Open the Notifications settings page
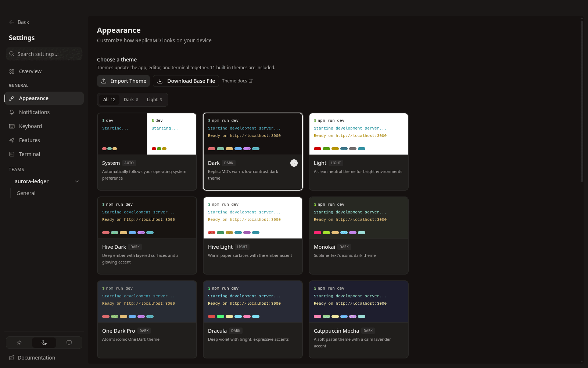588x368 pixels. click(x=44, y=112)
